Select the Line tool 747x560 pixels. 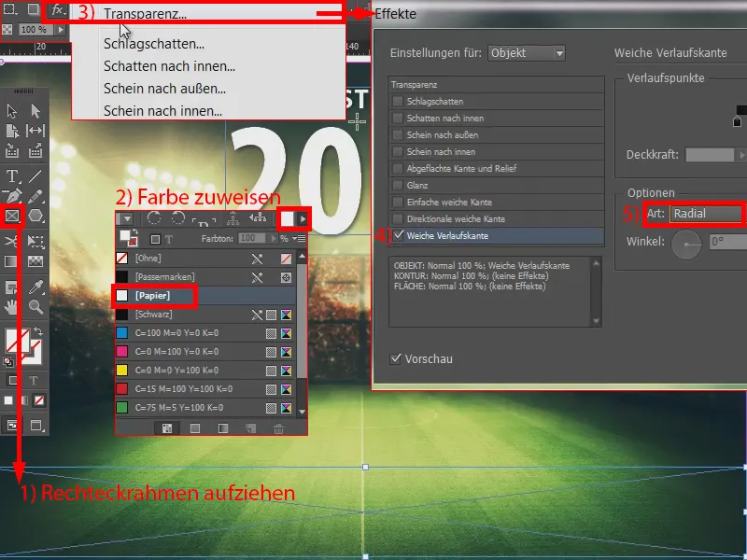(35, 176)
